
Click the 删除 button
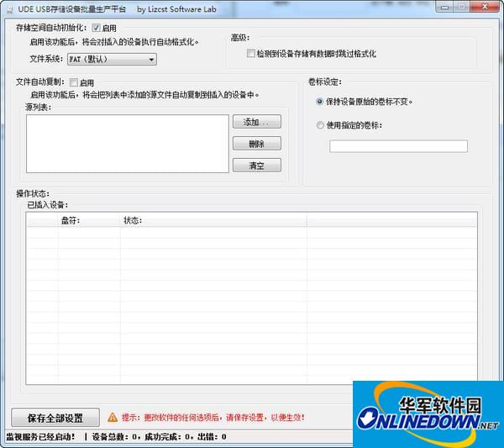point(257,144)
